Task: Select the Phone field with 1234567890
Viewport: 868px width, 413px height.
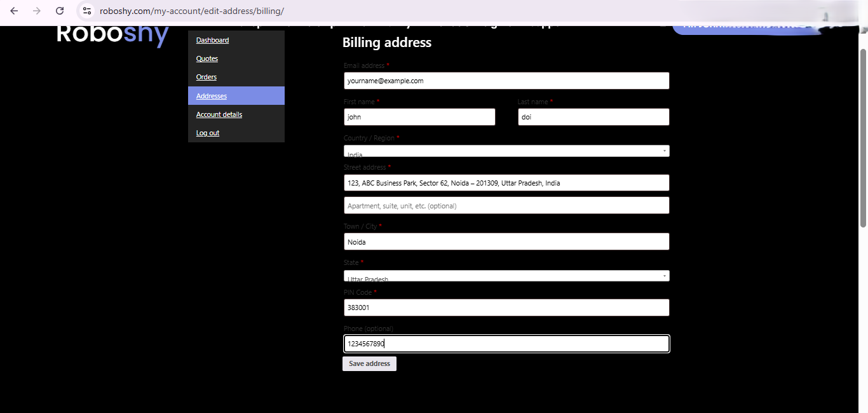Action: click(x=506, y=343)
